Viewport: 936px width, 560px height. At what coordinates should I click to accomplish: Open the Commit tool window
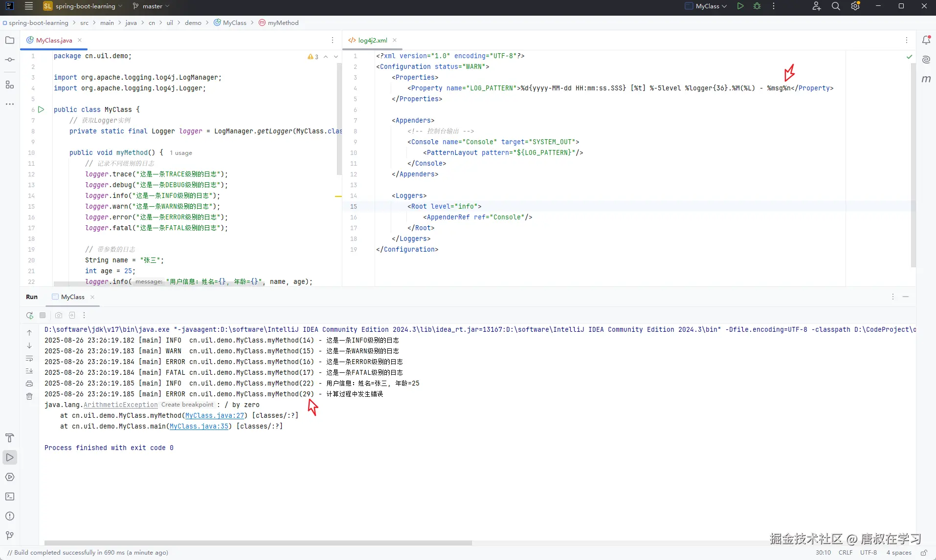pyautogui.click(x=10, y=60)
